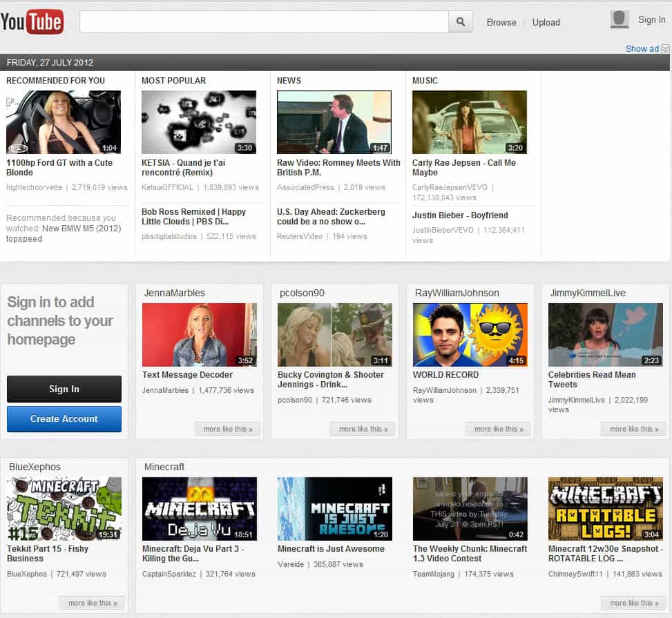Open the JimmyKimmelLive channel heading
Image resolution: width=672 pixels, height=618 pixels.
[x=587, y=293]
